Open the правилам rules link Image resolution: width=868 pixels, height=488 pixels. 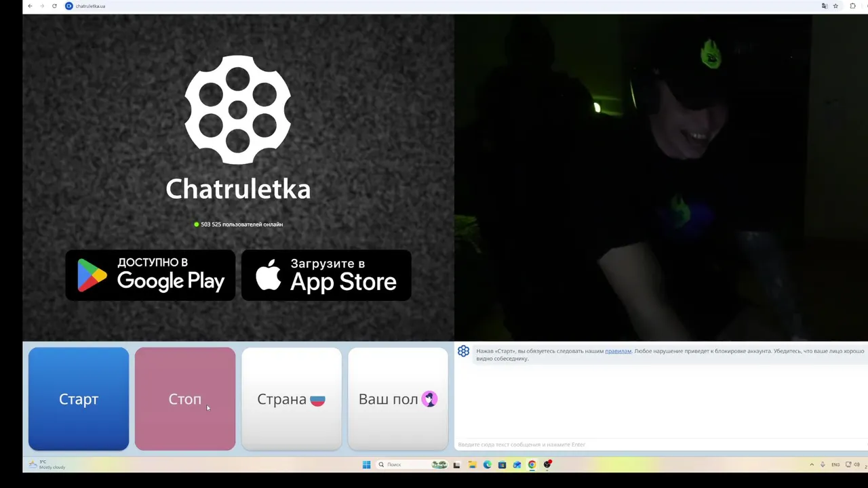(618, 351)
